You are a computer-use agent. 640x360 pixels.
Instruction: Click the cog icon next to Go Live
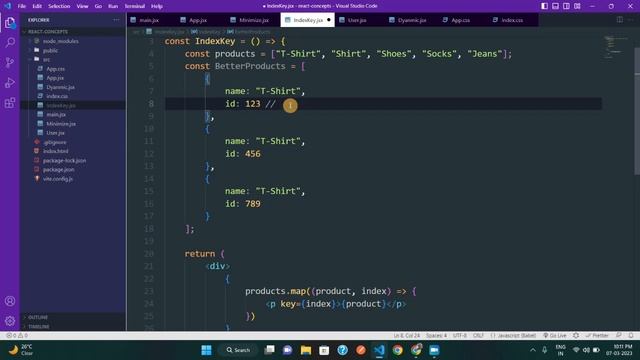(x=576, y=336)
